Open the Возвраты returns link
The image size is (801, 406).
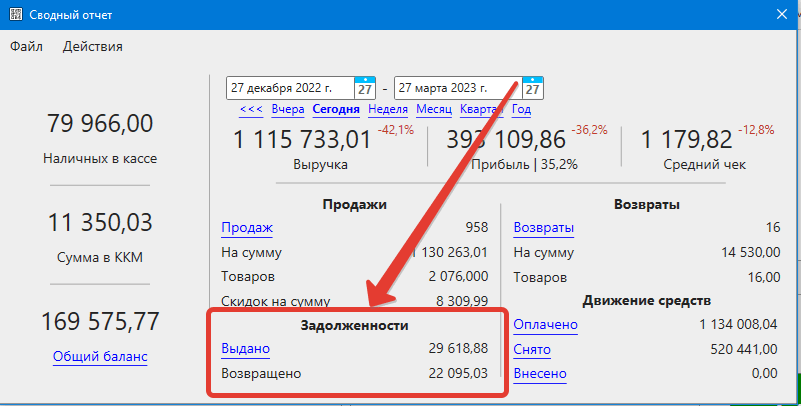(543, 228)
